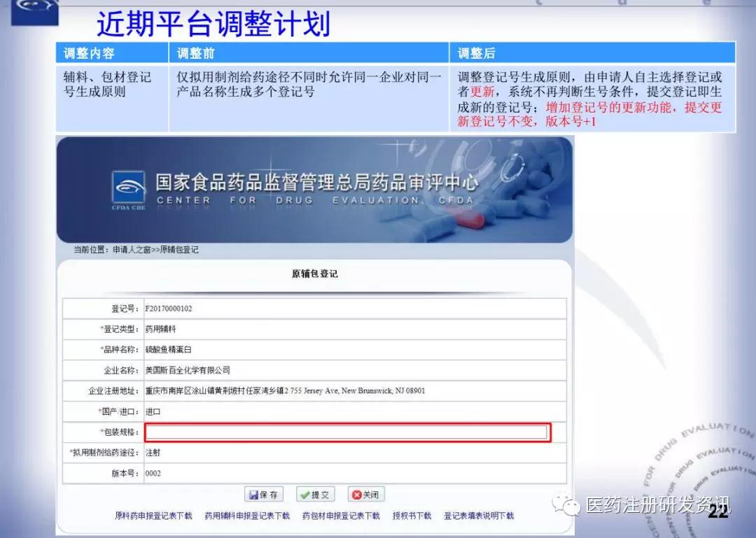Screen dimensions: 756x538
Task: Click the 国家食品药品监督管理总局药品审评中心 banner title
Action: tap(317, 183)
